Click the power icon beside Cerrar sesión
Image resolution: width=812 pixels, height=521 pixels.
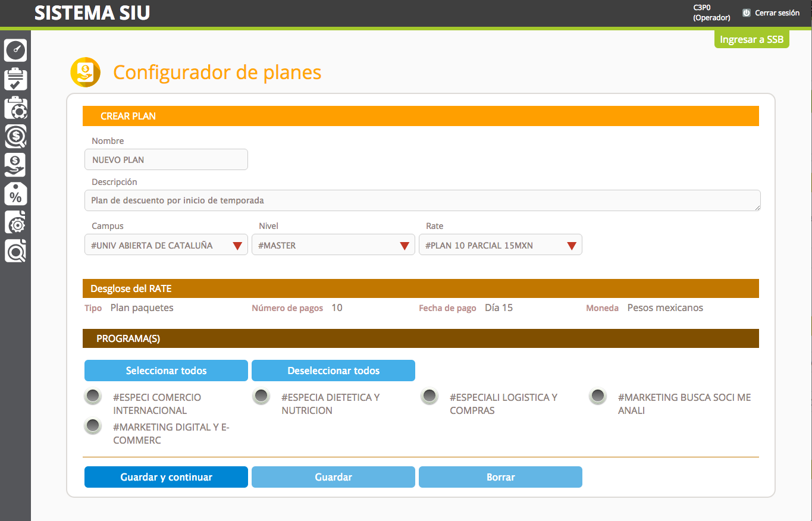pyautogui.click(x=747, y=12)
